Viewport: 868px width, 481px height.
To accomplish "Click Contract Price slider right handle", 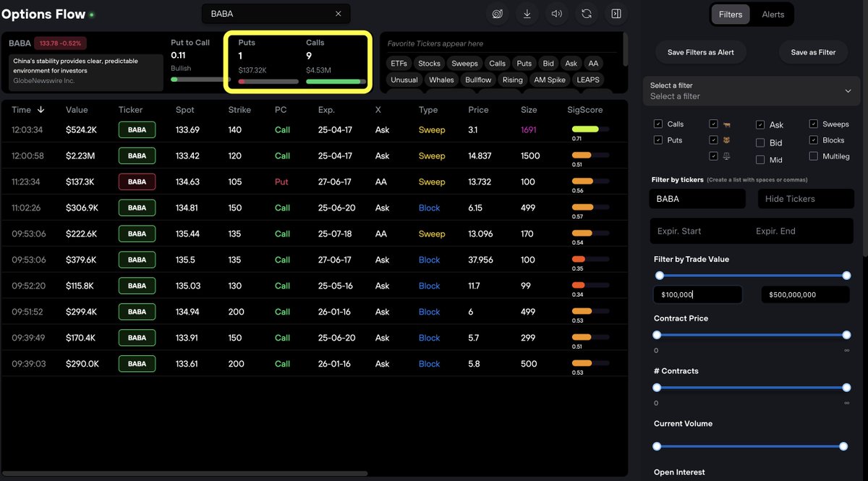I will pyautogui.click(x=846, y=335).
